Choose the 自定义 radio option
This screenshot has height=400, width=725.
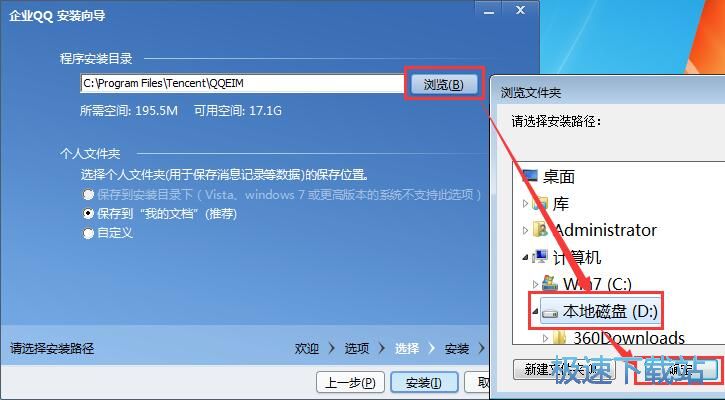click(x=88, y=233)
